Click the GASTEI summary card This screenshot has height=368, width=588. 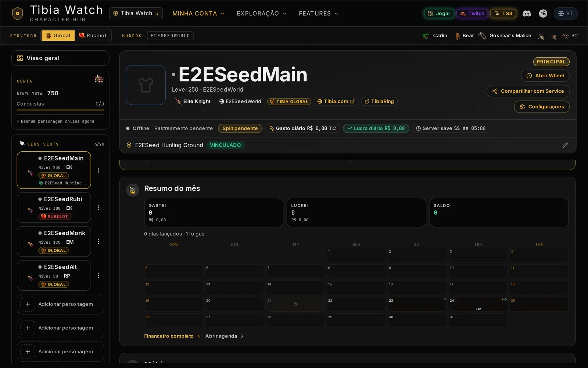(x=214, y=213)
